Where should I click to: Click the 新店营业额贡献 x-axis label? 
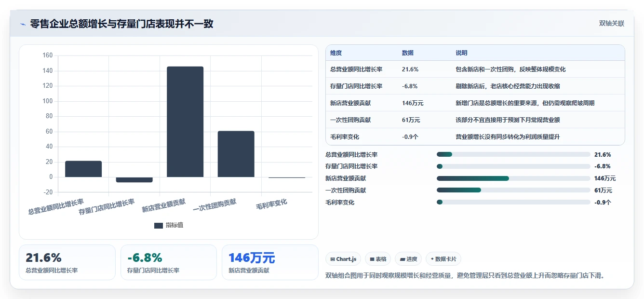(163, 206)
